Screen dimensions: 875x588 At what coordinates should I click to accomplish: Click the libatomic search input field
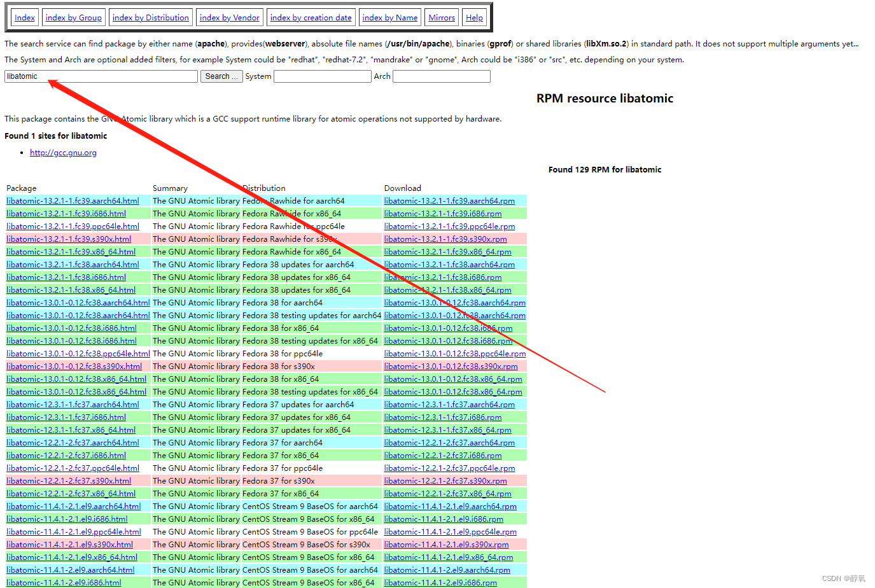(101, 76)
